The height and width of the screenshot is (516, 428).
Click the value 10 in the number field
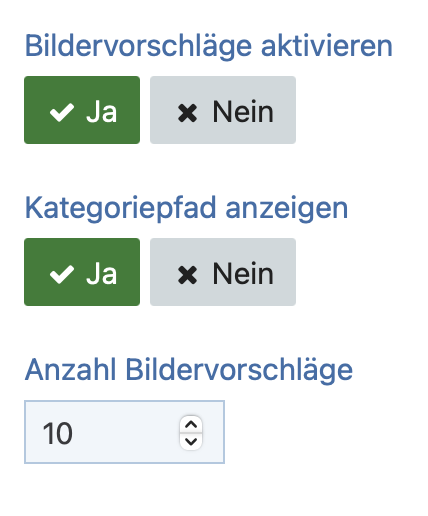pos(57,433)
